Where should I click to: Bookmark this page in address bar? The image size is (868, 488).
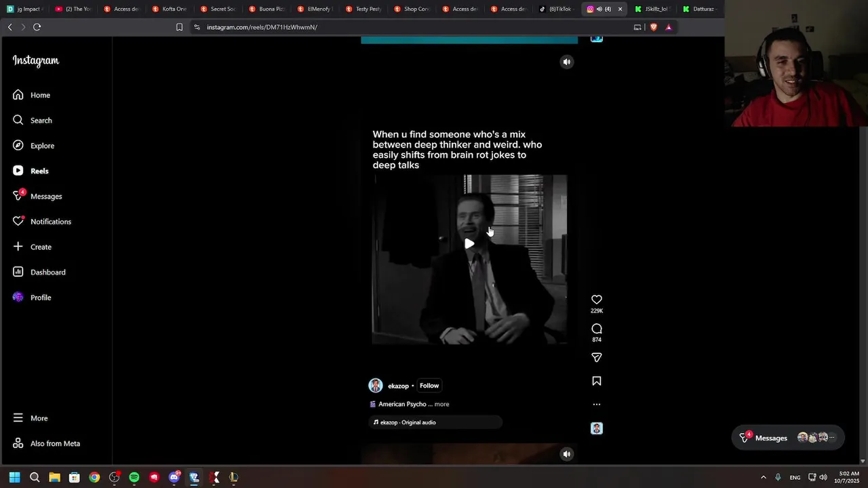[x=179, y=27]
